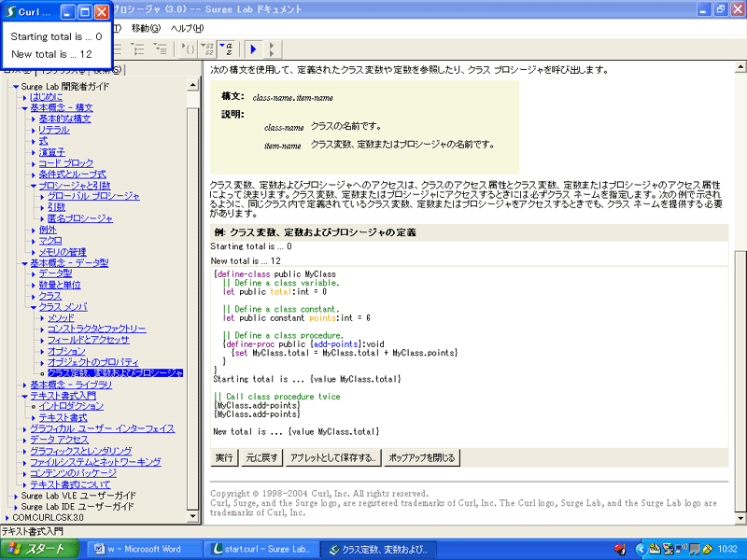Open the コンテンツのパッケージ link
The width and height of the screenshot is (747, 560).
pyautogui.click(x=74, y=473)
